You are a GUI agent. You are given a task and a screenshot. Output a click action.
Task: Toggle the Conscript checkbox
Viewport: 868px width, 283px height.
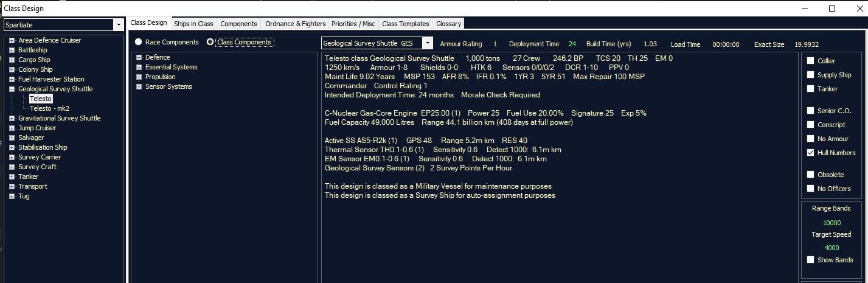tap(810, 125)
